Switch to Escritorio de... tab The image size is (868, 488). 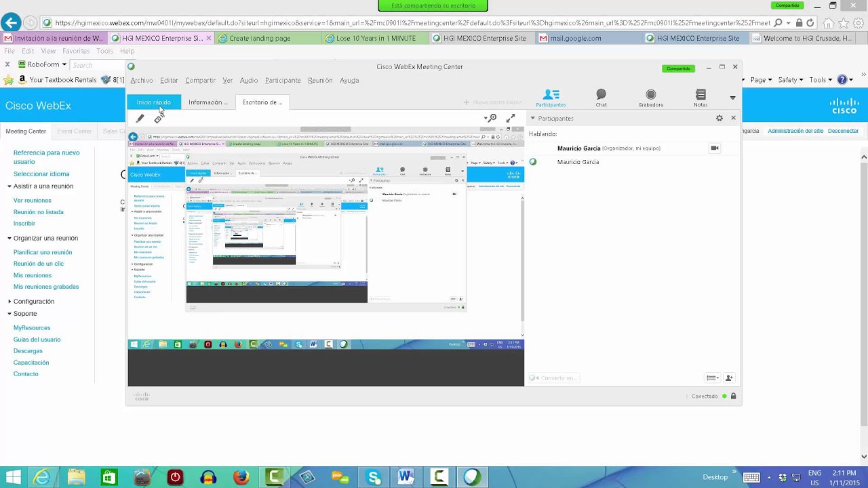[262, 102]
